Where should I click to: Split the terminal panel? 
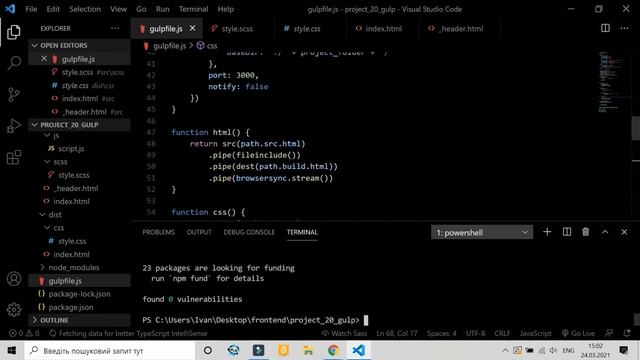pos(567,232)
